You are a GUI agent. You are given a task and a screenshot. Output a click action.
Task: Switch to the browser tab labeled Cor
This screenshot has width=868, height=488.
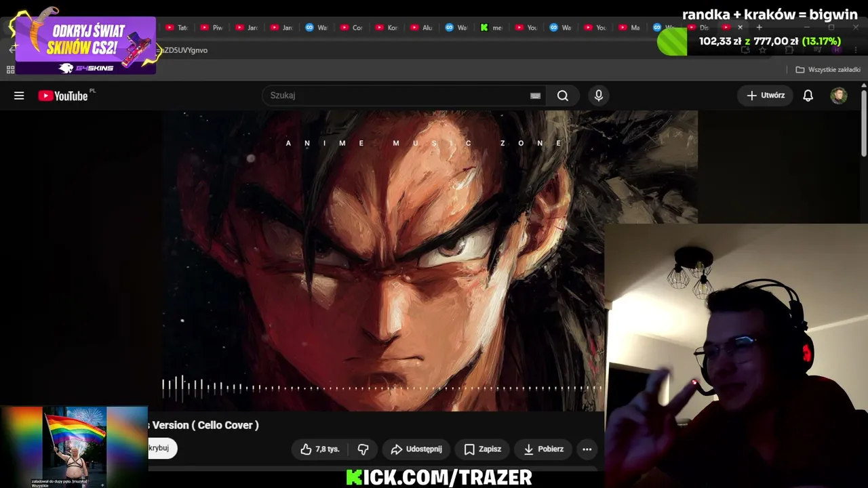click(352, 27)
